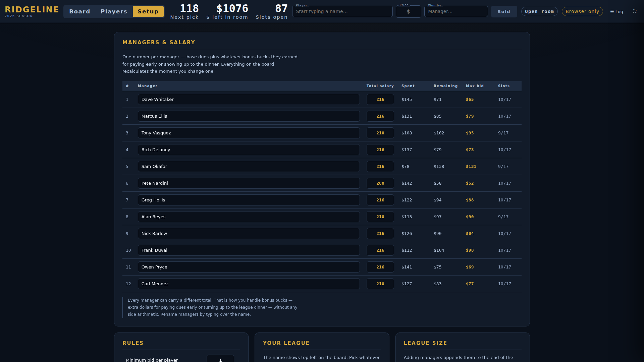Focus the Player name search field

tap(342, 11)
